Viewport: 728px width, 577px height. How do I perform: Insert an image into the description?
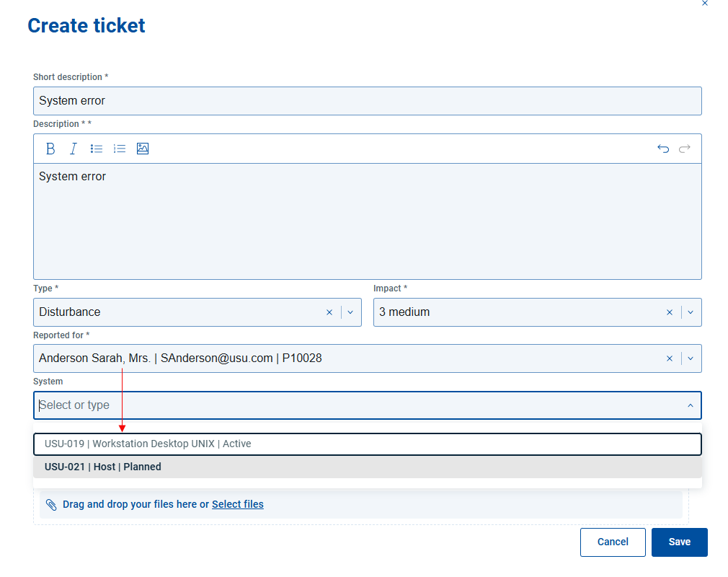tap(143, 149)
